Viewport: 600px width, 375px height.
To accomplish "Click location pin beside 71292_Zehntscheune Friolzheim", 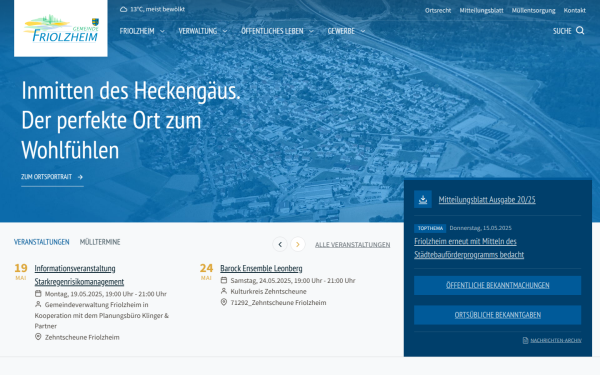I will 224,302.
